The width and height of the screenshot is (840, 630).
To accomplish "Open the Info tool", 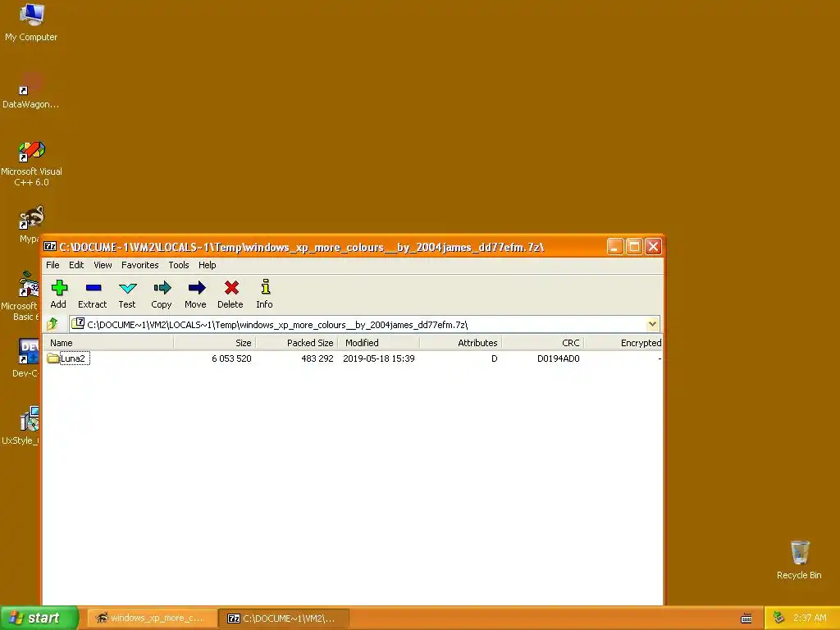I will [265, 286].
